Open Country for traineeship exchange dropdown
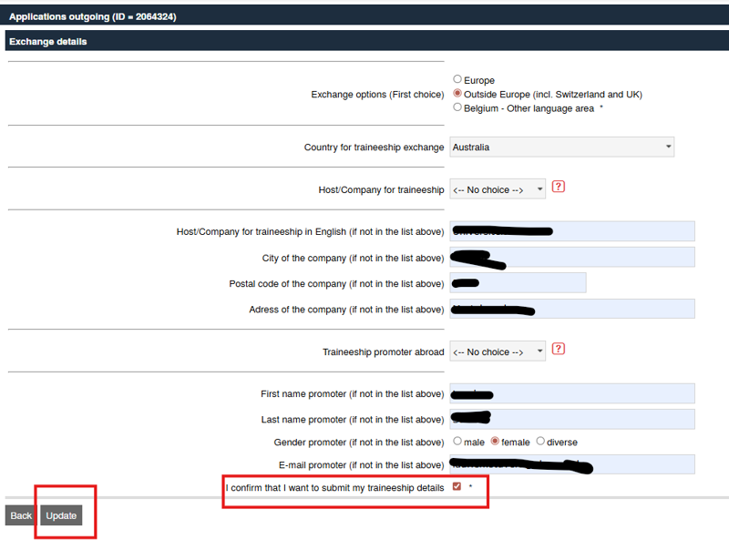The image size is (729, 560). (561, 147)
